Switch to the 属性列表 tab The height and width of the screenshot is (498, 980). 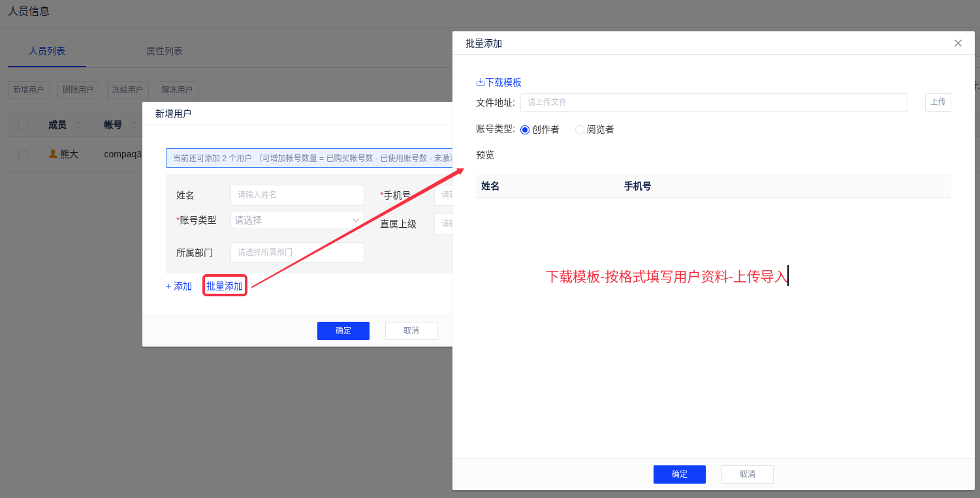pos(164,51)
